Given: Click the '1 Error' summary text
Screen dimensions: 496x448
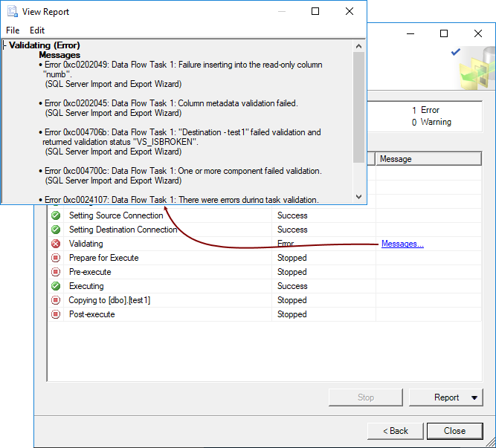Looking at the screenshot, I should [426, 110].
